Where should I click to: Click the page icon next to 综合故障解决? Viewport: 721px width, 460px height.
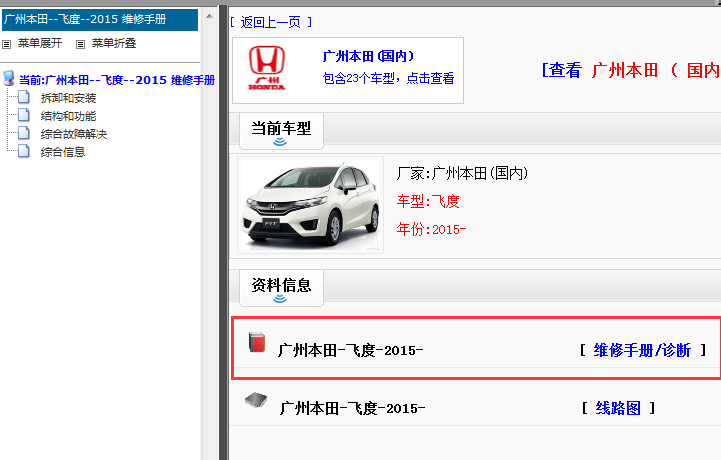24,133
